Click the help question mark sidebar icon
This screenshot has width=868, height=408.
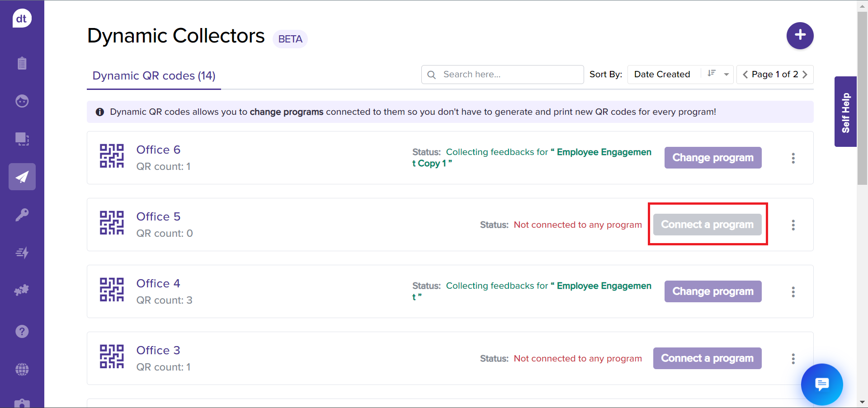tap(22, 332)
